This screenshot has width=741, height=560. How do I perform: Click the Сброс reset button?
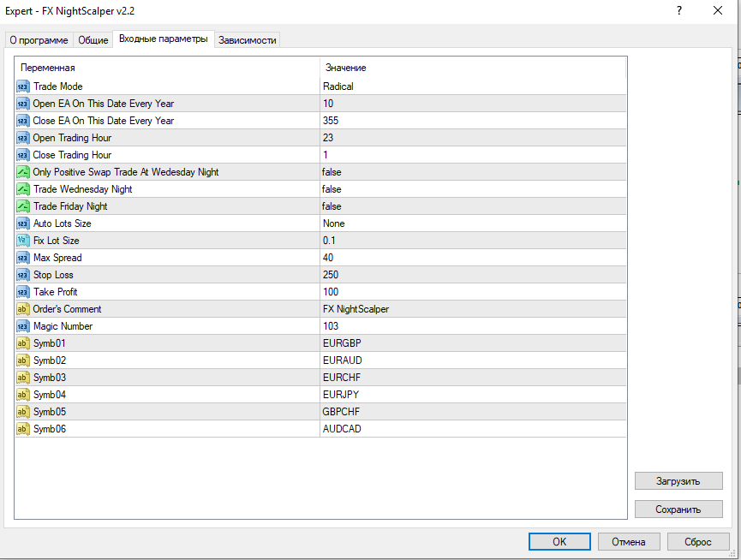(698, 541)
